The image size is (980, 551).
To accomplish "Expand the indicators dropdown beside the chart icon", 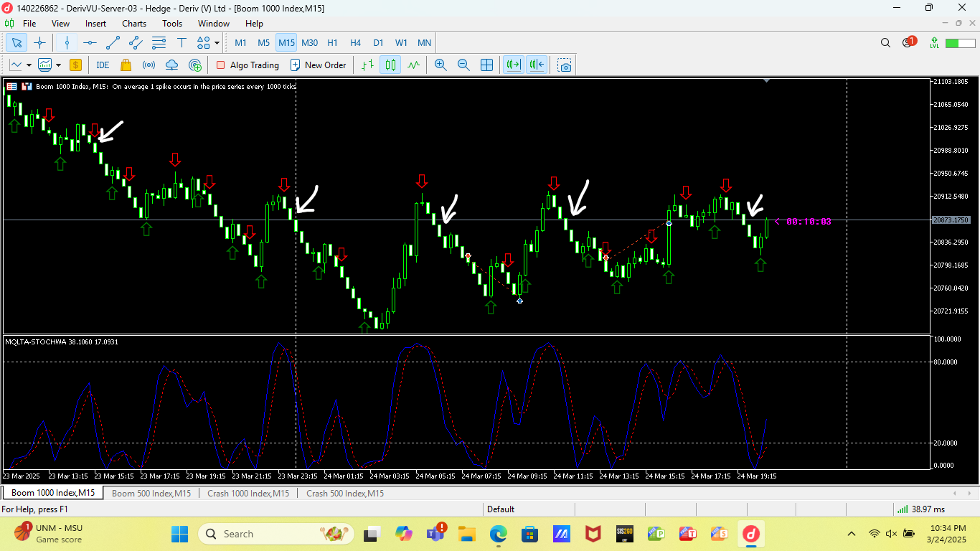I will [60, 65].
